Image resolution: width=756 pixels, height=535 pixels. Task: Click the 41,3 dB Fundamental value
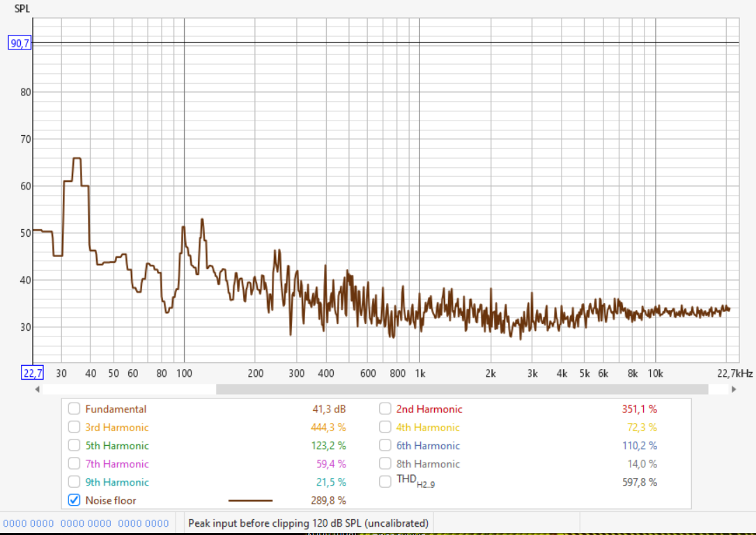tap(329, 409)
